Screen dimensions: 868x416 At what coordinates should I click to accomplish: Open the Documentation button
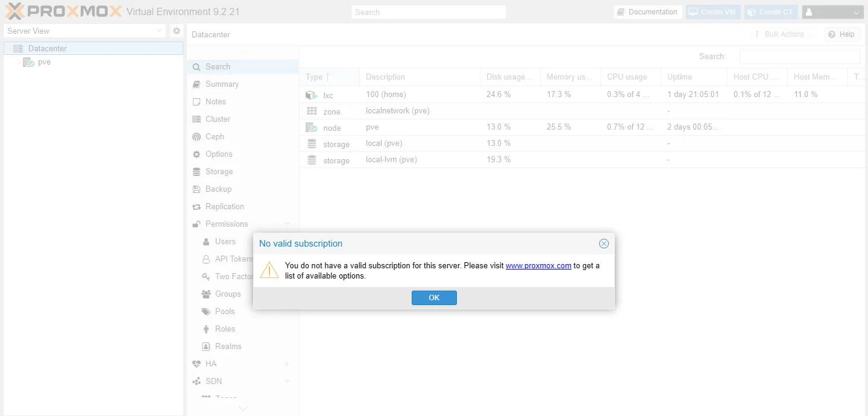pyautogui.click(x=648, y=12)
